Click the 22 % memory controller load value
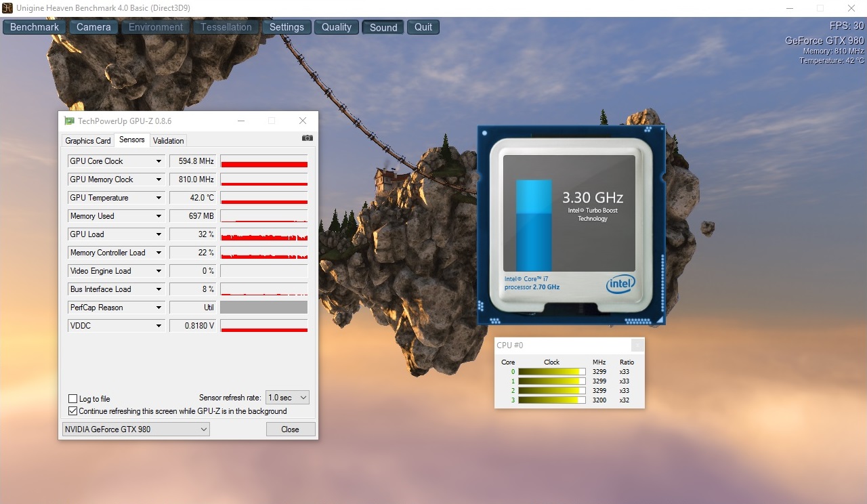The width and height of the screenshot is (867, 504). pyautogui.click(x=192, y=253)
